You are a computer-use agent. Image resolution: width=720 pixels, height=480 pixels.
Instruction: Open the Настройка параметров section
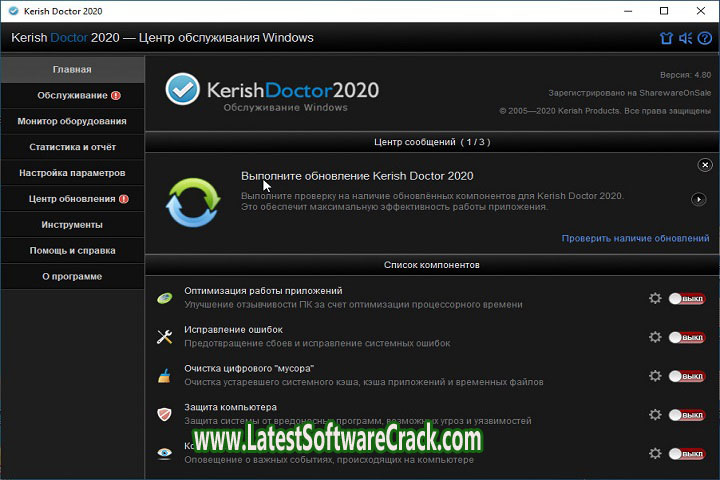coord(72,173)
